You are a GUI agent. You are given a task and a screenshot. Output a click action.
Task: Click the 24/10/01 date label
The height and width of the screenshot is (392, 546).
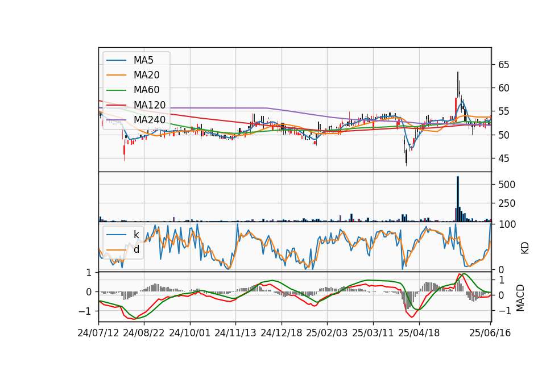point(190,333)
